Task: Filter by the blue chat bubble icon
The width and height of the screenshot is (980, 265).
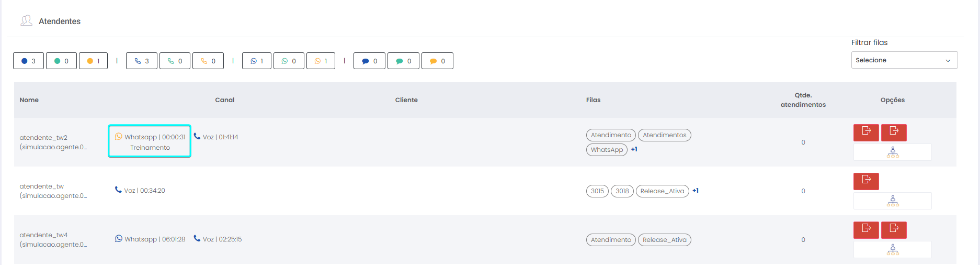Action: click(369, 61)
